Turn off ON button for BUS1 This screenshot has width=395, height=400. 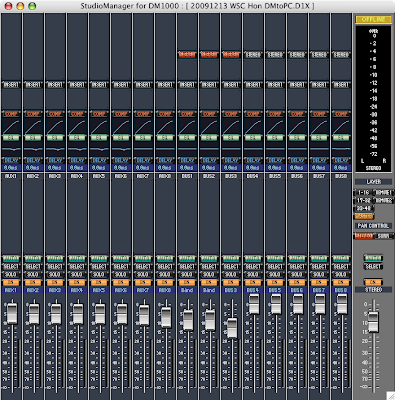pos(187,282)
